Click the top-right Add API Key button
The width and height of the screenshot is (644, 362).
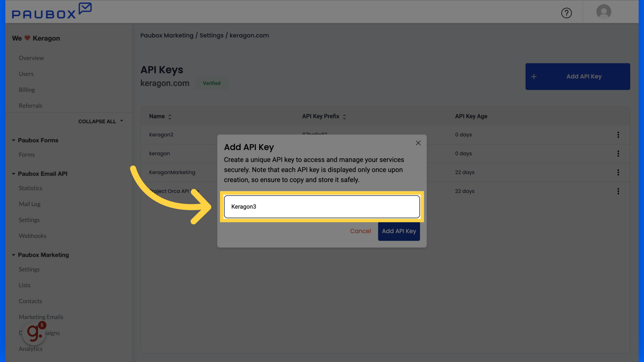[x=578, y=76]
